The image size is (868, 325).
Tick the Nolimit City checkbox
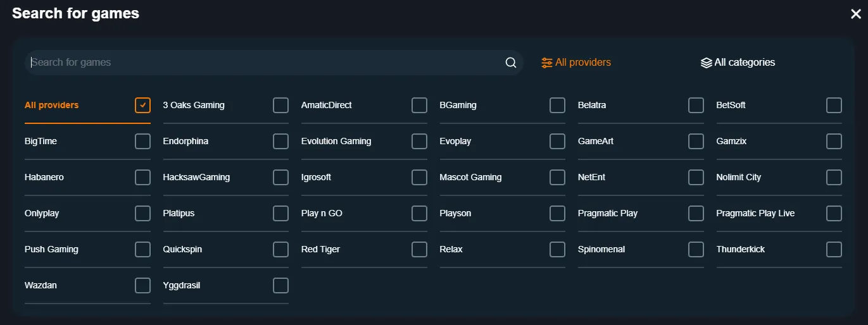tap(834, 177)
